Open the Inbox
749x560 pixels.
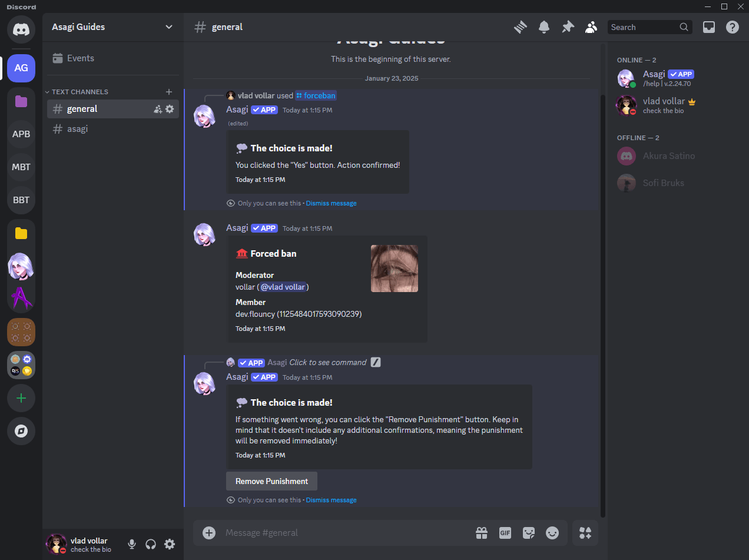(709, 27)
